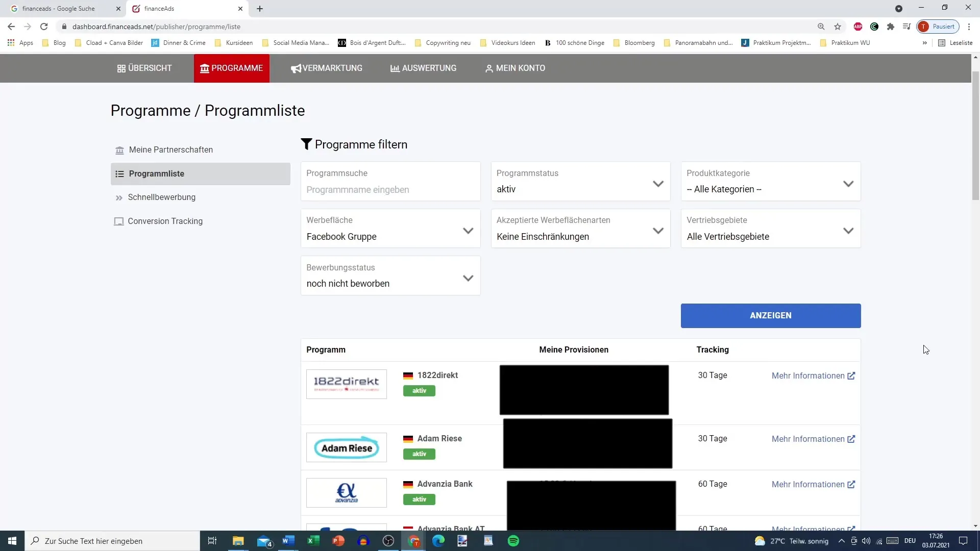Open the Adblock Plus extension icon
Screen dimensions: 980x551
click(858, 27)
